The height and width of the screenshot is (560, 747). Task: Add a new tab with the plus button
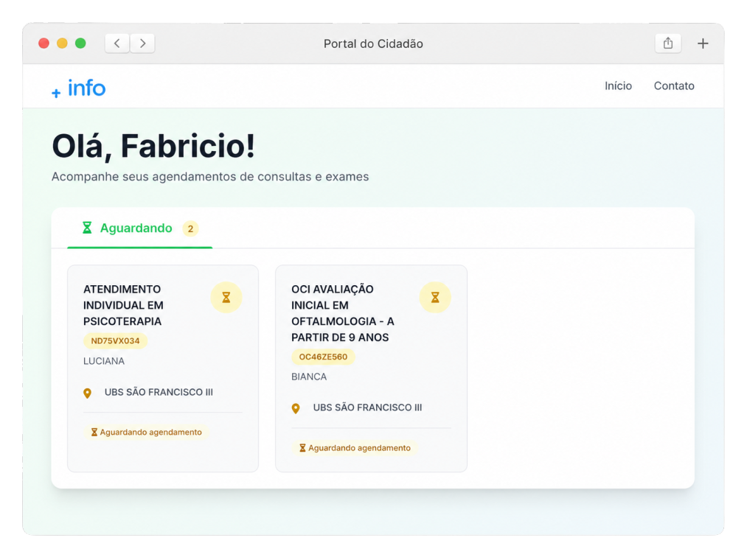tap(703, 43)
